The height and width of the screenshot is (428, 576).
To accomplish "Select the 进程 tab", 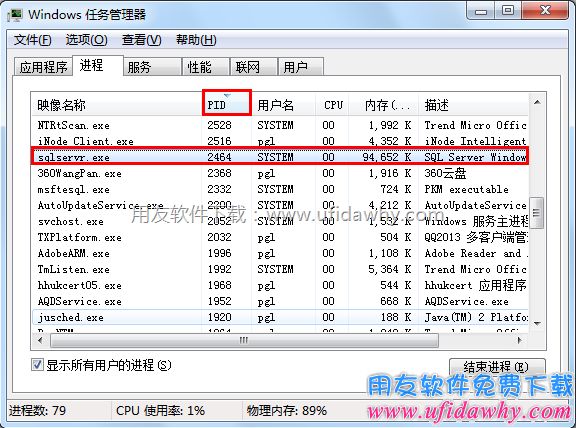I will [98, 66].
